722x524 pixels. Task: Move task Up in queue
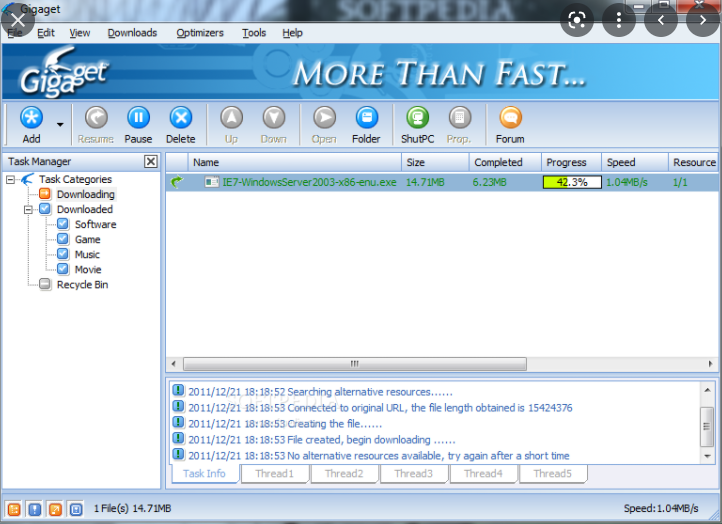232,117
